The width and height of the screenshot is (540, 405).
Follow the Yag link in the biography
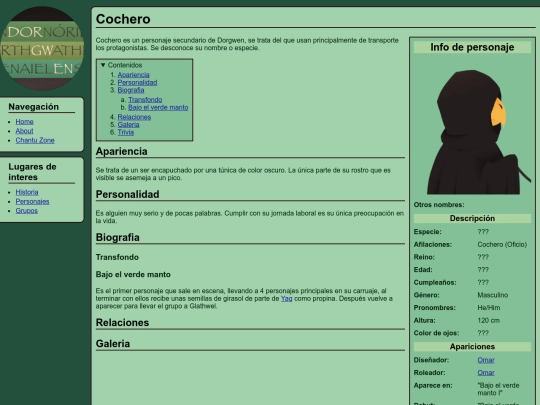[287, 299]
